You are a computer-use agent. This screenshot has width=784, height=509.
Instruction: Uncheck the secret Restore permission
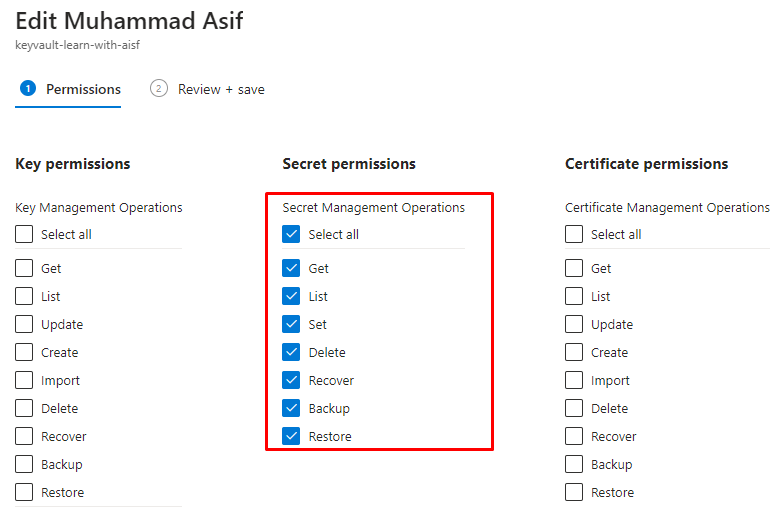[291, 436]
